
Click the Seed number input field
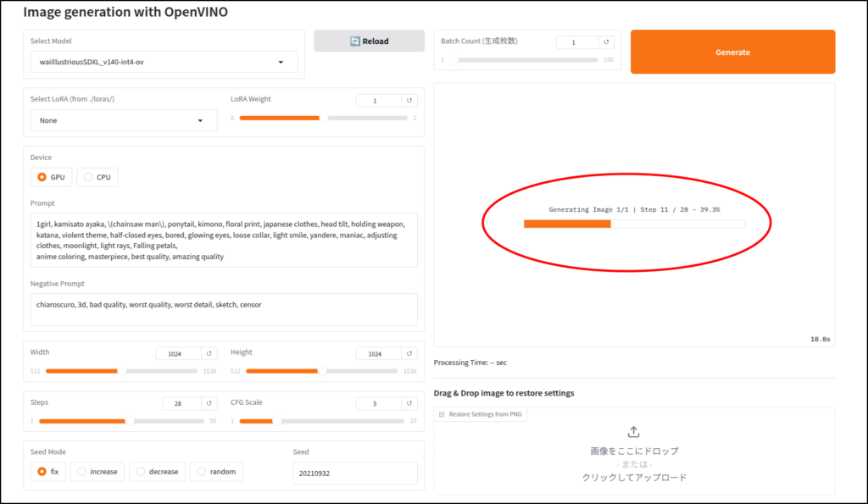tap(354, 474)
